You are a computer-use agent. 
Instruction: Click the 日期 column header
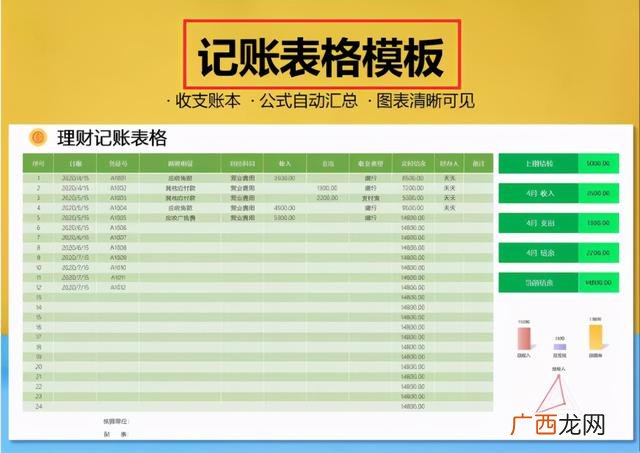(75, 164)
